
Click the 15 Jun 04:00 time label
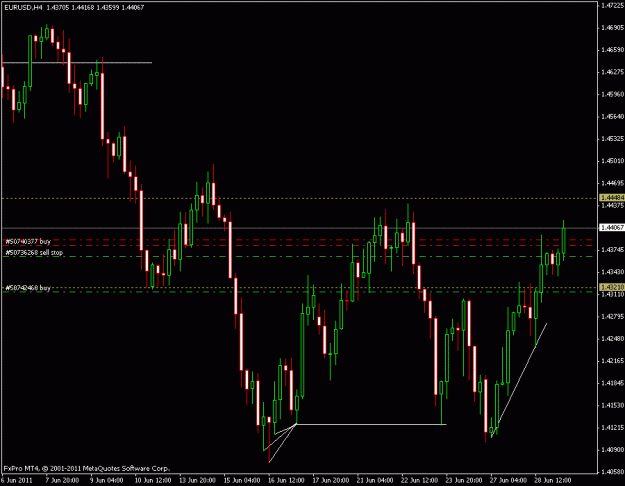(242, 480)
